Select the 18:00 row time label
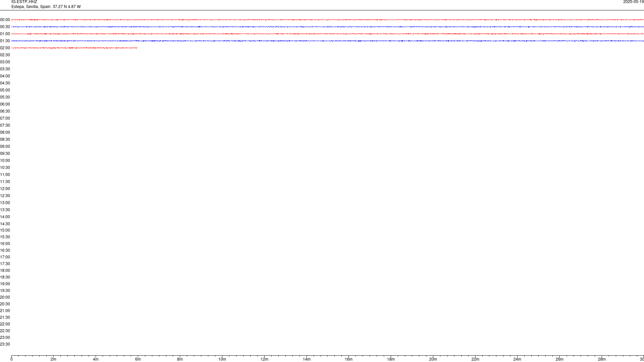This screenshot has height=362, width=644. point(5,270)
